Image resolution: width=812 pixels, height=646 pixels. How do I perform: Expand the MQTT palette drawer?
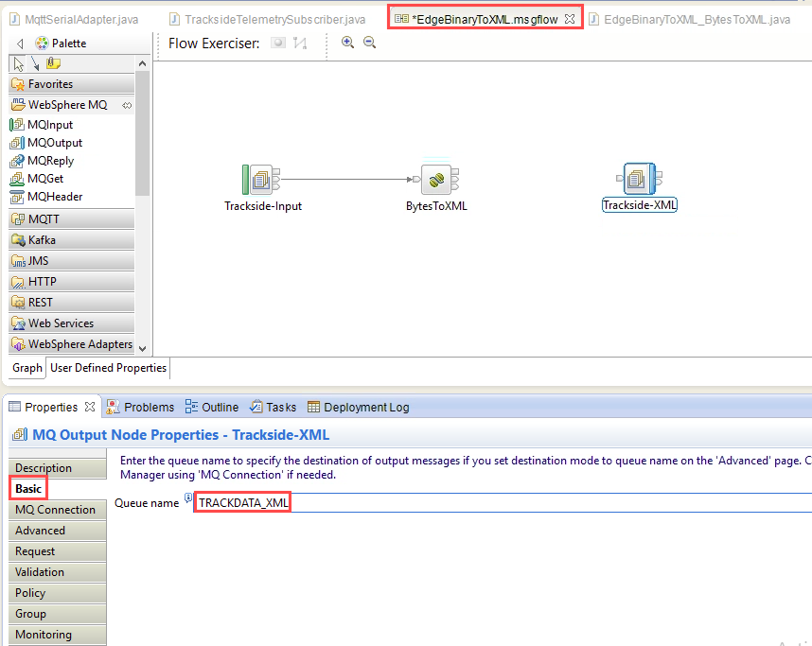72,219
